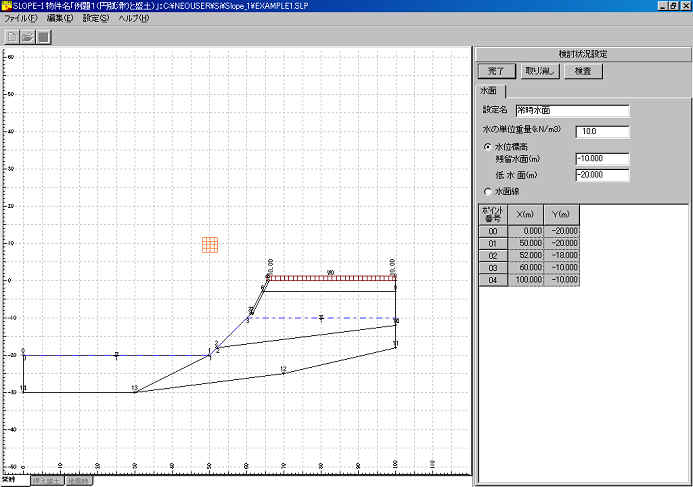Click the open file toolbar icon
The height and width of the screenshot is (487, 693).
click(x=28, y=37)
